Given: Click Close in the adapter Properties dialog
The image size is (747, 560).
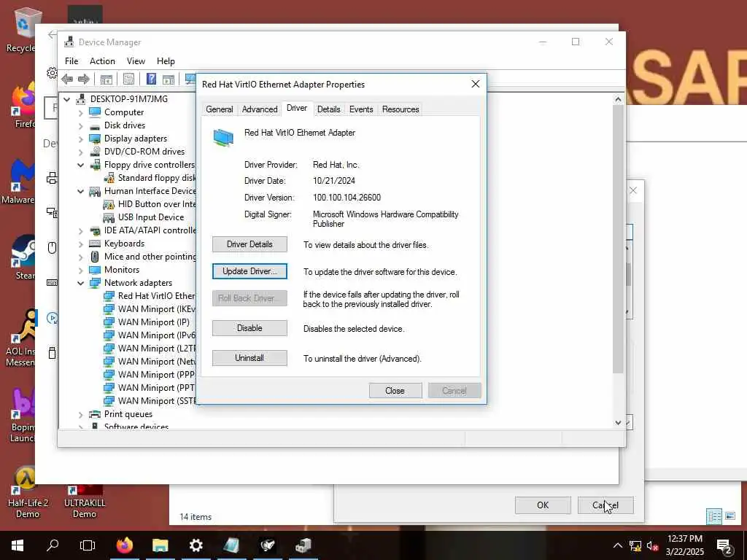Looking at the screenshot, I should (x=395, y=391).
